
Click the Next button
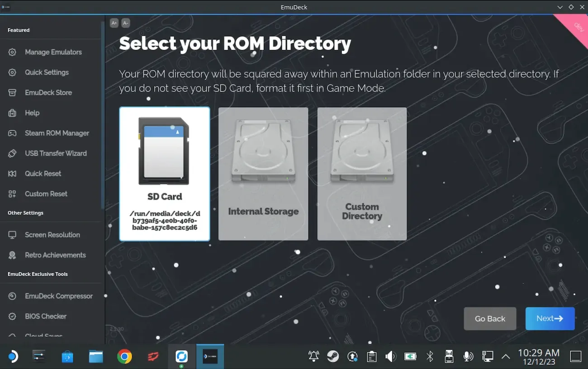click(x=550, y=319)
